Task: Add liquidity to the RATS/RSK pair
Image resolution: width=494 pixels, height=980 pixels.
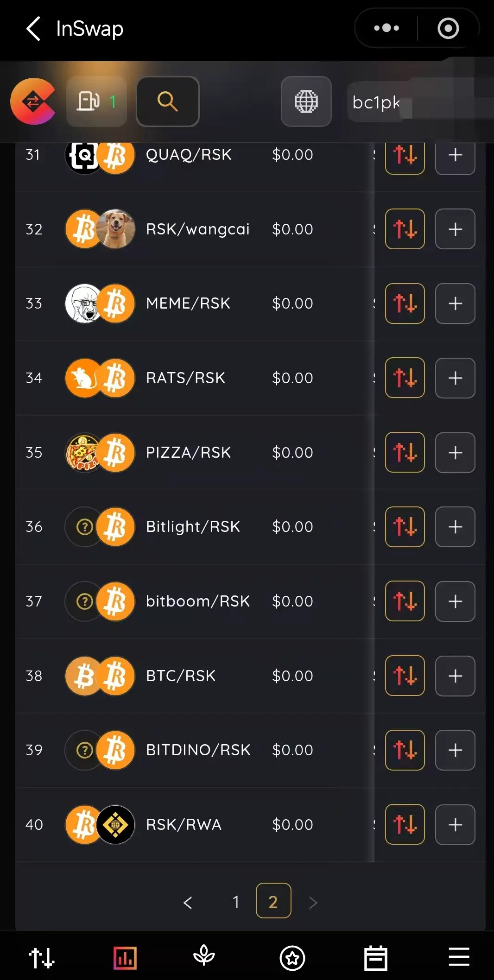Action: click(x=455, y=378)
